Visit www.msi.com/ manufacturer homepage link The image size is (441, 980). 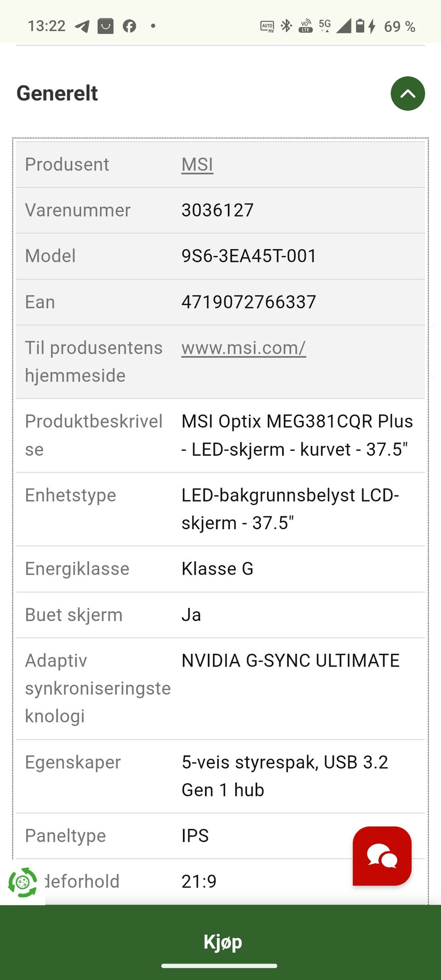click(x=243, y=348)
